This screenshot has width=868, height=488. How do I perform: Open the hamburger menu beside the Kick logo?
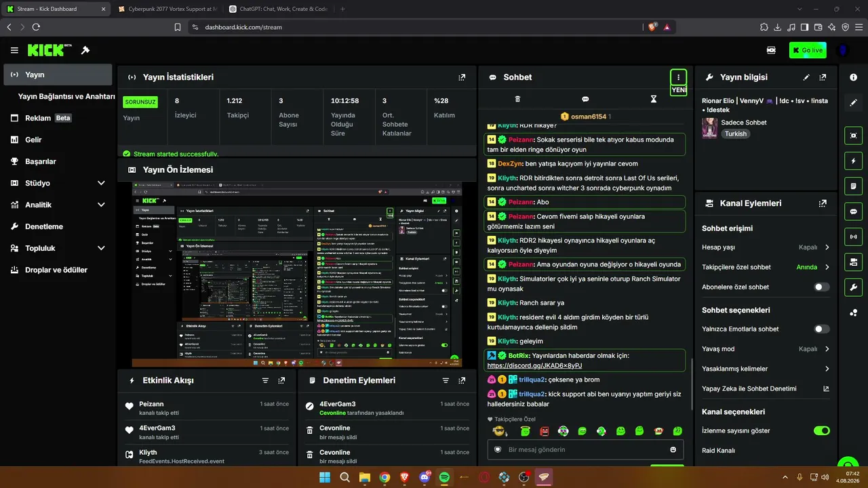(14, 50)
